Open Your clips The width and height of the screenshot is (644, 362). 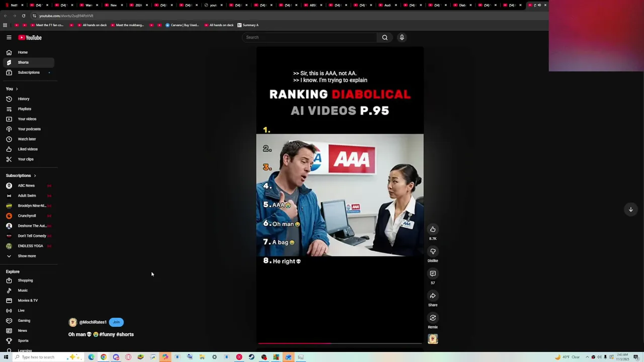(29, 159)
